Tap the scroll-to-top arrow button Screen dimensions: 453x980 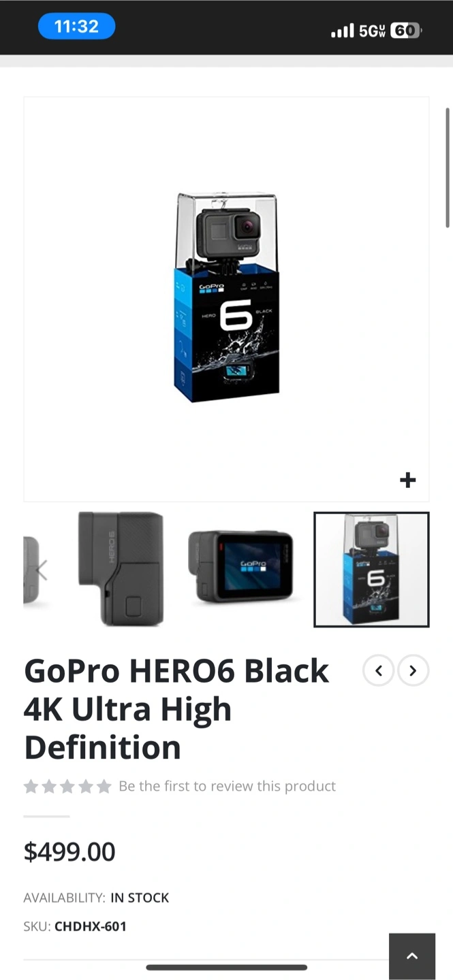[412, 956]
